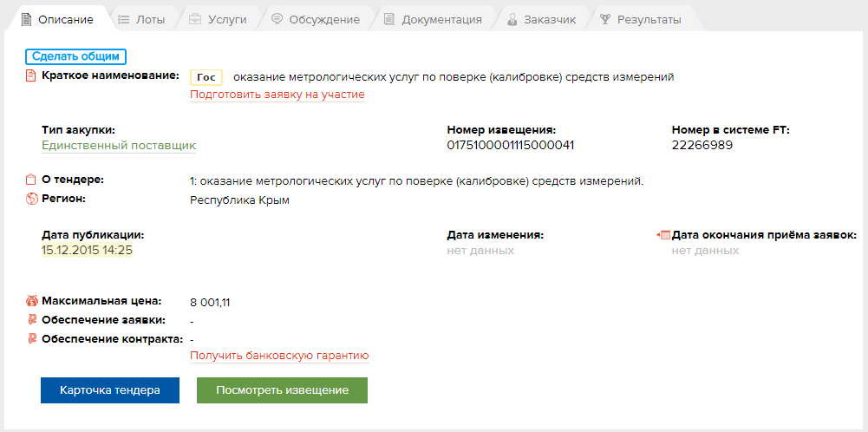
Task: Click the page icon on the Документация tab
Action: coord(389,19)
